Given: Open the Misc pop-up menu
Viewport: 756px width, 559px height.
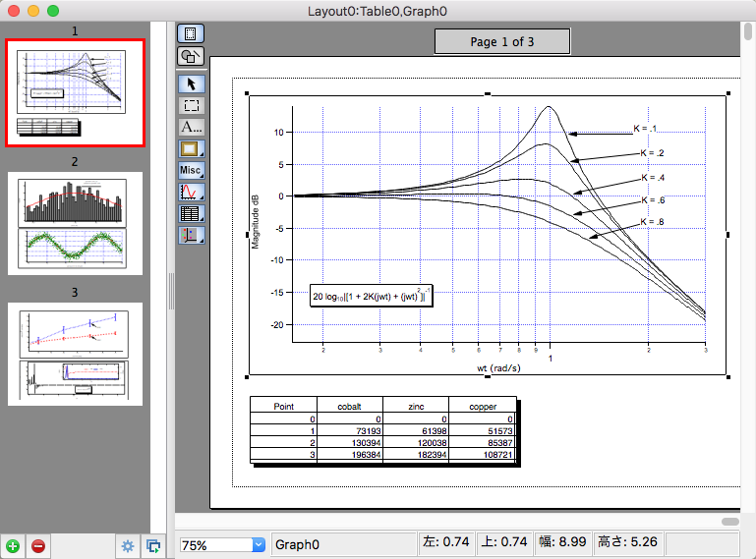Looking at the screenshot, I should pos(192,170).
